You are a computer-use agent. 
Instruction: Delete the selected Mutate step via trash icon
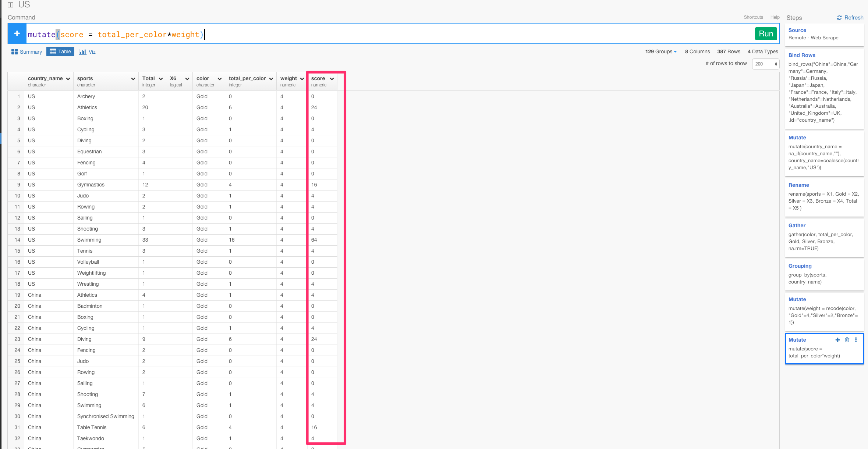coord(847,340)
